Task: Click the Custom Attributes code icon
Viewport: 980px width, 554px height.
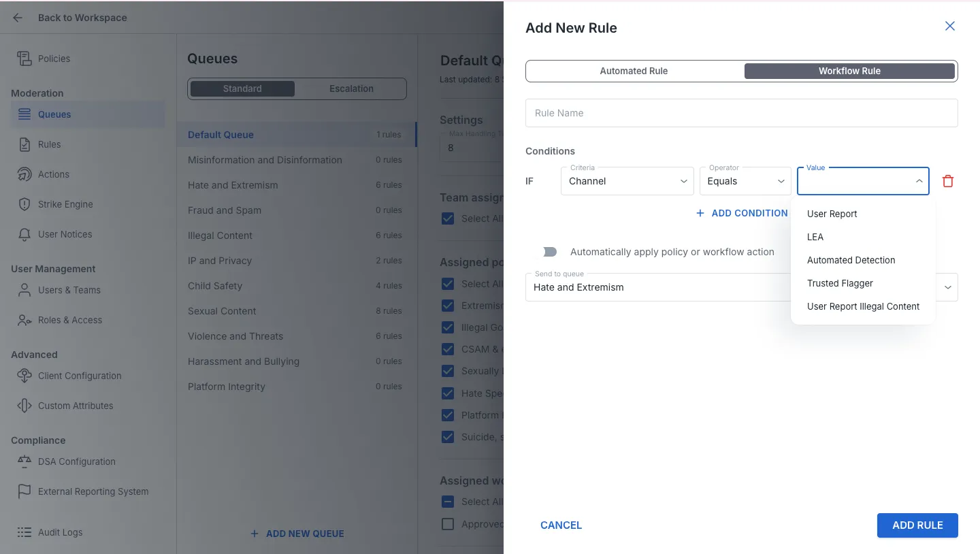Action: click(x=24, y=406)
